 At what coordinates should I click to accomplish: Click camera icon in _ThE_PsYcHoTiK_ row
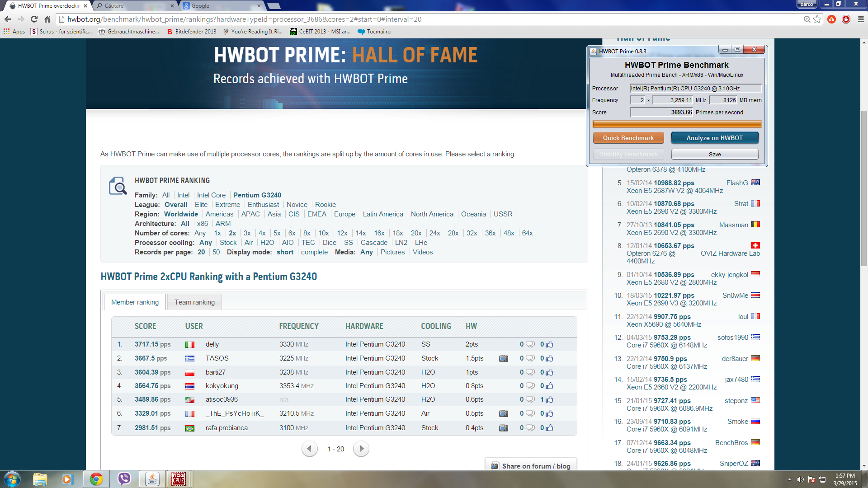503,413
